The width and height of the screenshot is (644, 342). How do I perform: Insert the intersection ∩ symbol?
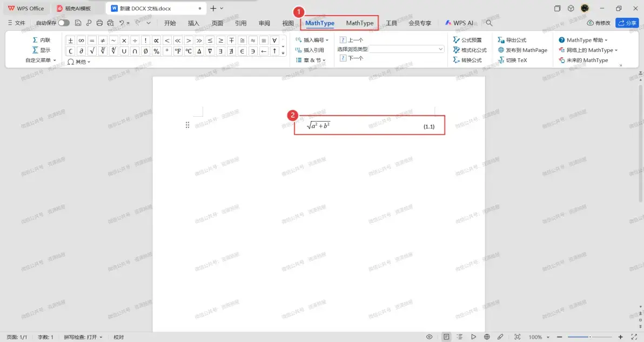click(x=135, y=51)
